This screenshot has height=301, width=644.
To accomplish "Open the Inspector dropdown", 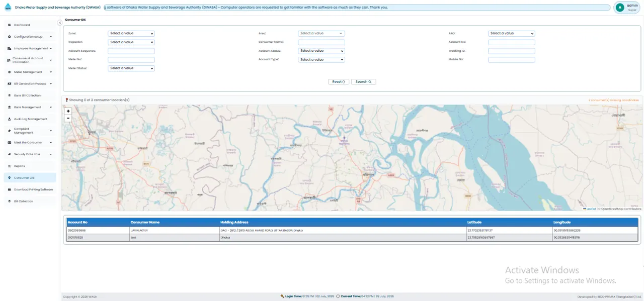I will [131, 42].
